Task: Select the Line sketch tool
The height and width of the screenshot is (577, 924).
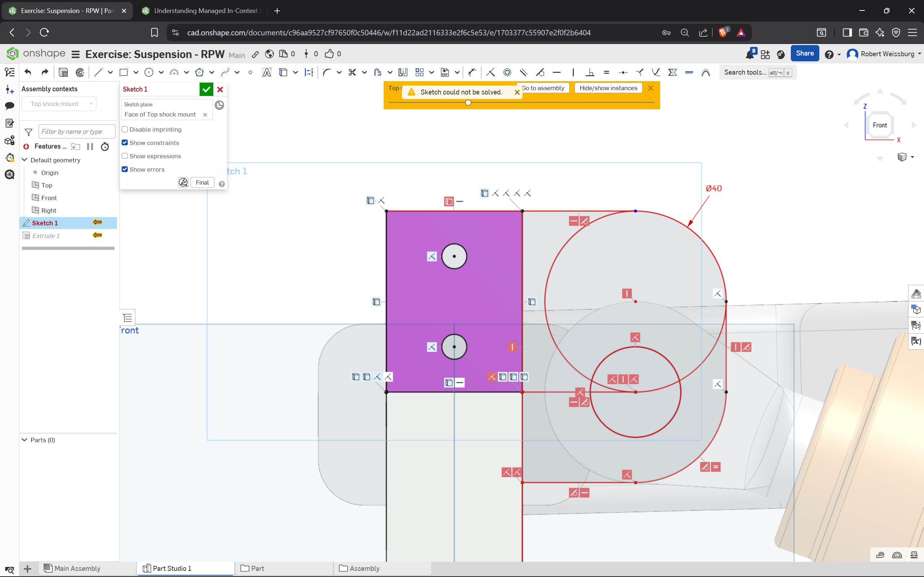Action: 98,72
